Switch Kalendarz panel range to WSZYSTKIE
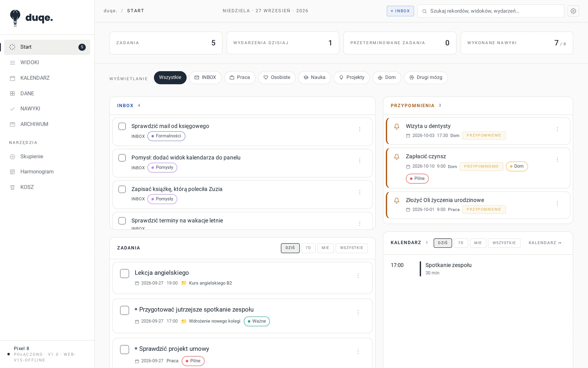Screen dimensions: 588x368 [x=504, y=243]
